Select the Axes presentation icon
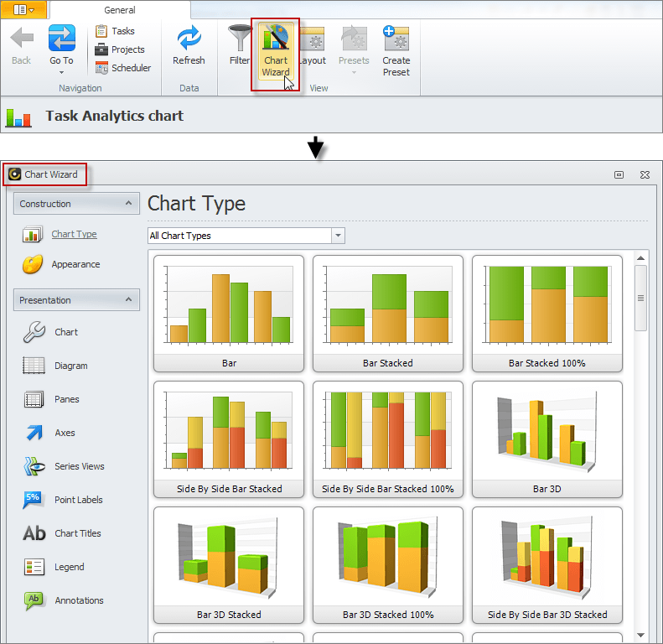663x644 pixels. [34, 433]
